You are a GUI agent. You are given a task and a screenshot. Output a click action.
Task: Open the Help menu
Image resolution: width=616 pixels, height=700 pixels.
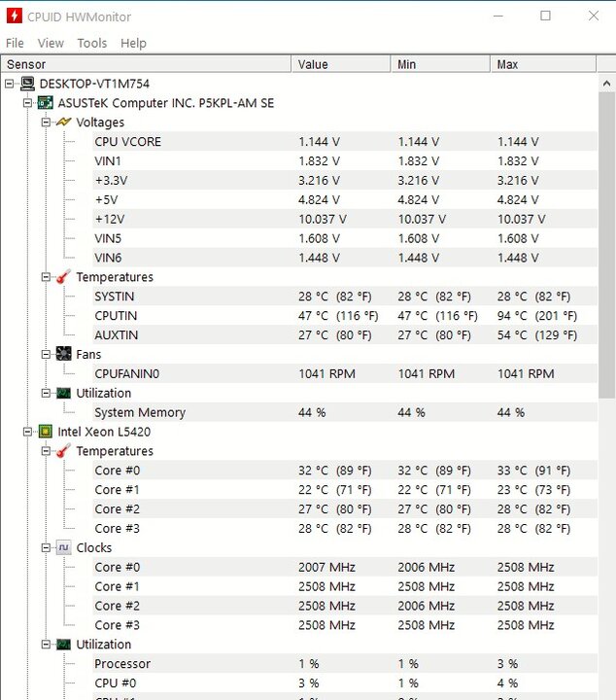[133, 43]
